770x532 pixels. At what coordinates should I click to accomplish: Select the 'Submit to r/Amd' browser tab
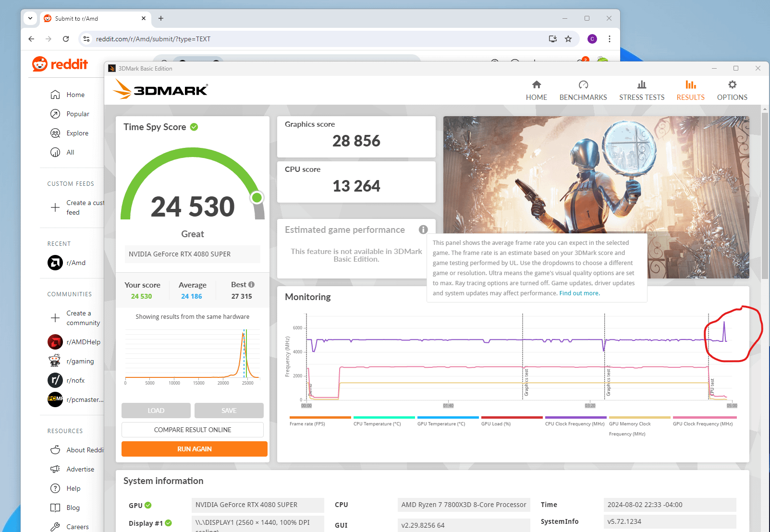tap(95, 19)
